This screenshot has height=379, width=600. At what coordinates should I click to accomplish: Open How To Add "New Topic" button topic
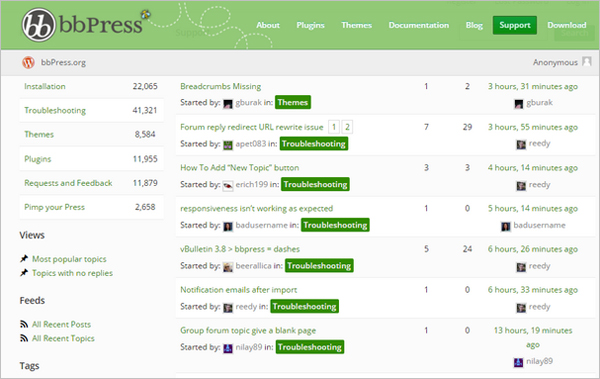240,168
